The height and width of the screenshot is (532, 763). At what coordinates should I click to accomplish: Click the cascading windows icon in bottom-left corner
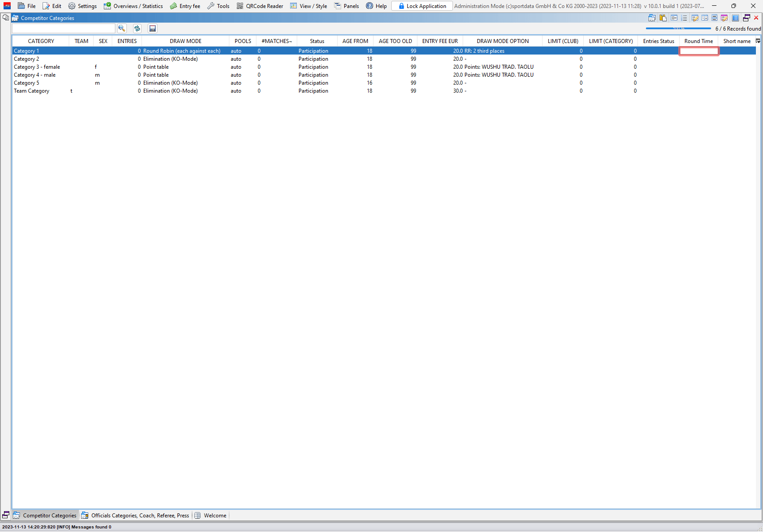coord(6,515)
